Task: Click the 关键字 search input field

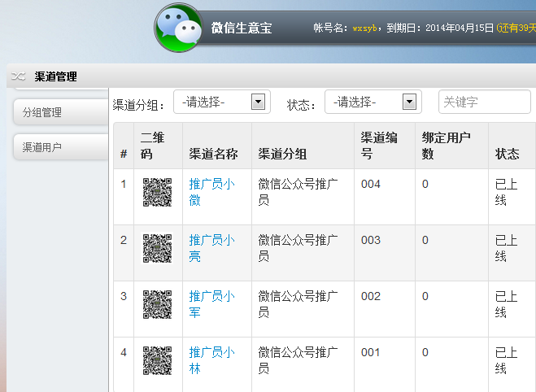Action: [x=484, y=102]
